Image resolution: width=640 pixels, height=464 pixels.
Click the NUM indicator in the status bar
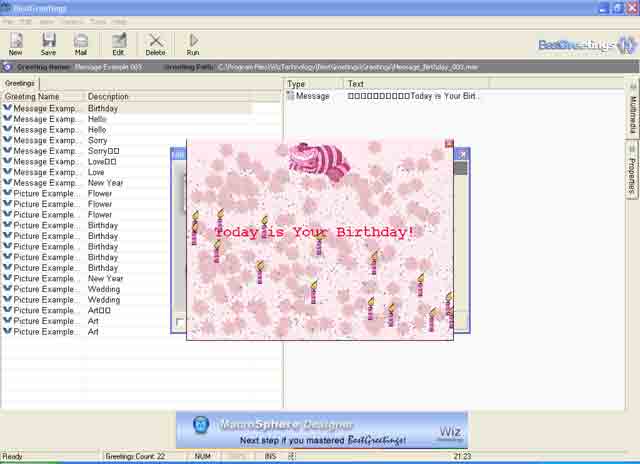pyautogui.click(x=203, y=456)
